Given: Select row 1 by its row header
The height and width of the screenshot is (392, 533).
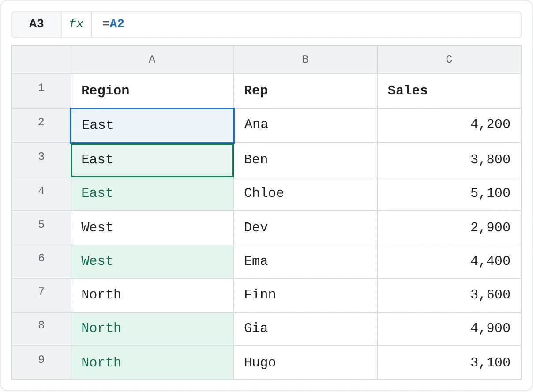Looking at the screenshot, I should tap(41, 91).
